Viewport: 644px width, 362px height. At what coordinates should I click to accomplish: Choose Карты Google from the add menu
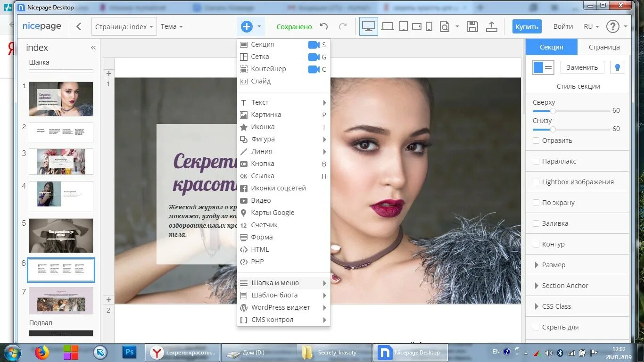pos(284,213)
